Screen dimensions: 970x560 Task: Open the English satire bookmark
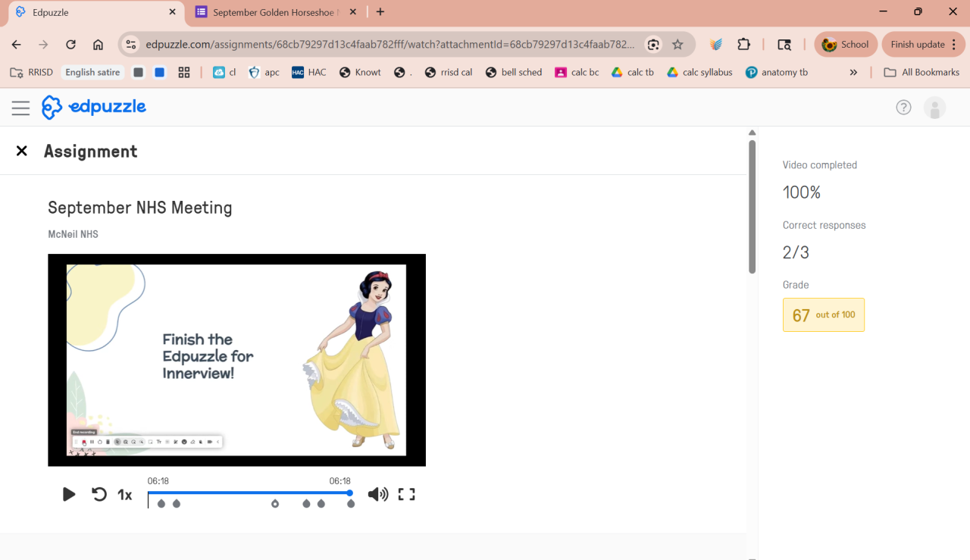92,72
